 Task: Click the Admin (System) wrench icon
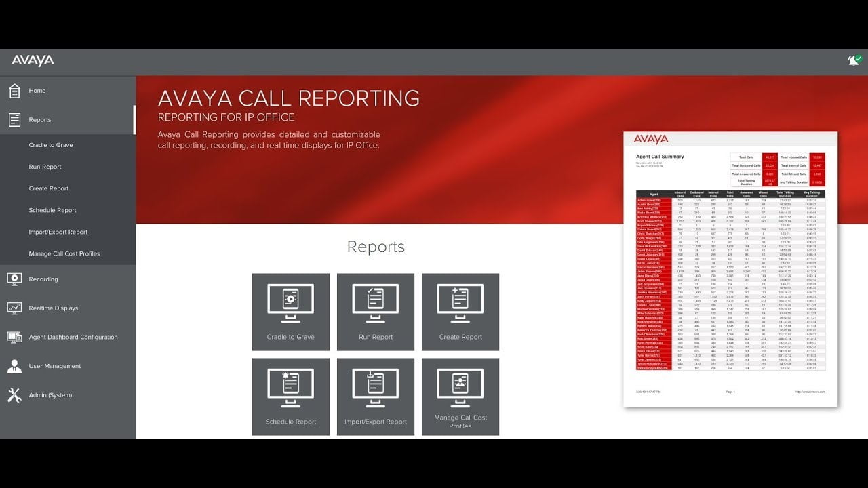pyautogui.click(x=14, y=395)
